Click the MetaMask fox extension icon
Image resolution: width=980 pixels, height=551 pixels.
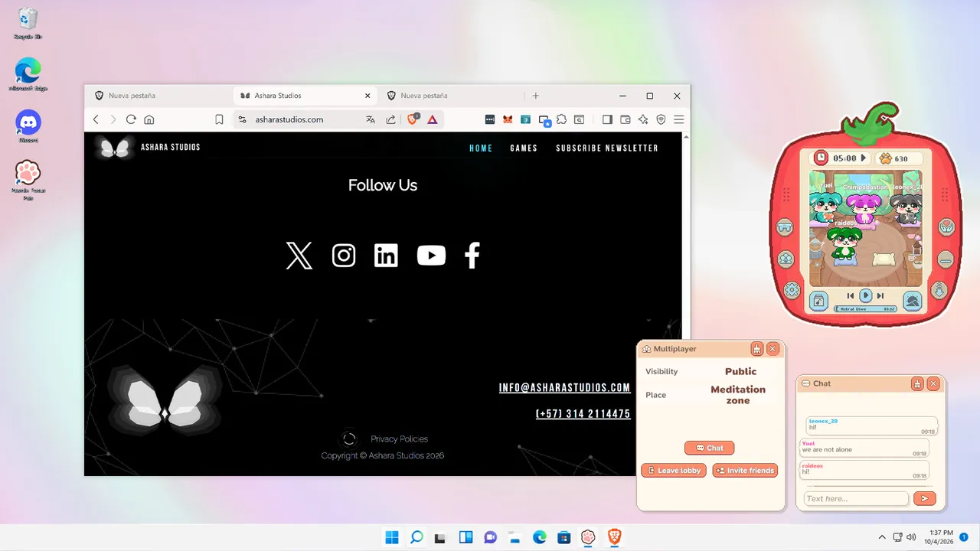coord(508,119)
